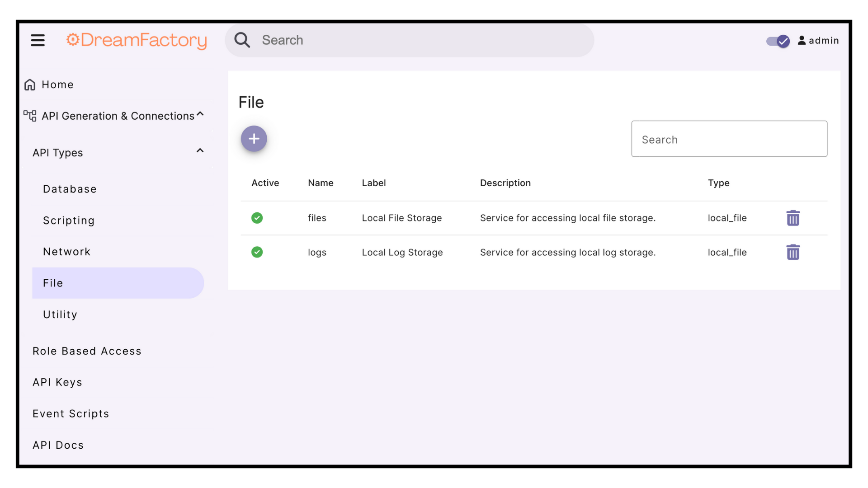868x488 pixels.
Task: Collapse API Generation & Connections section
Action: [200, 114]
